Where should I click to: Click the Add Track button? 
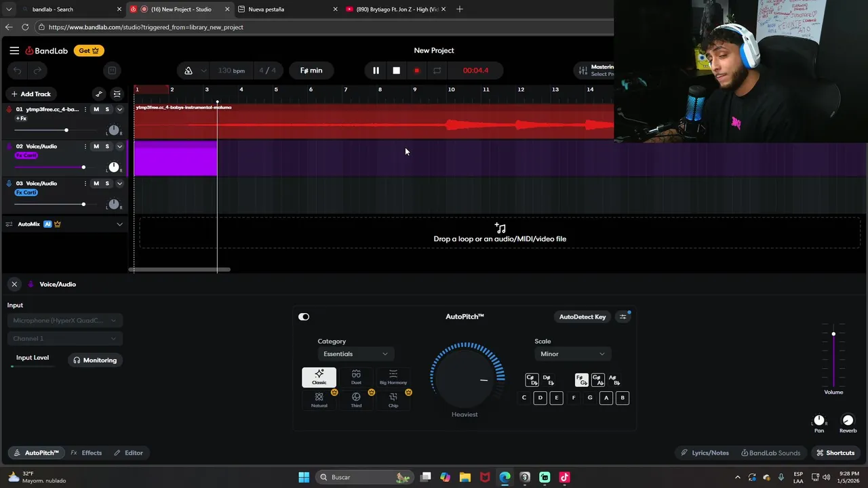coord(31,94)
